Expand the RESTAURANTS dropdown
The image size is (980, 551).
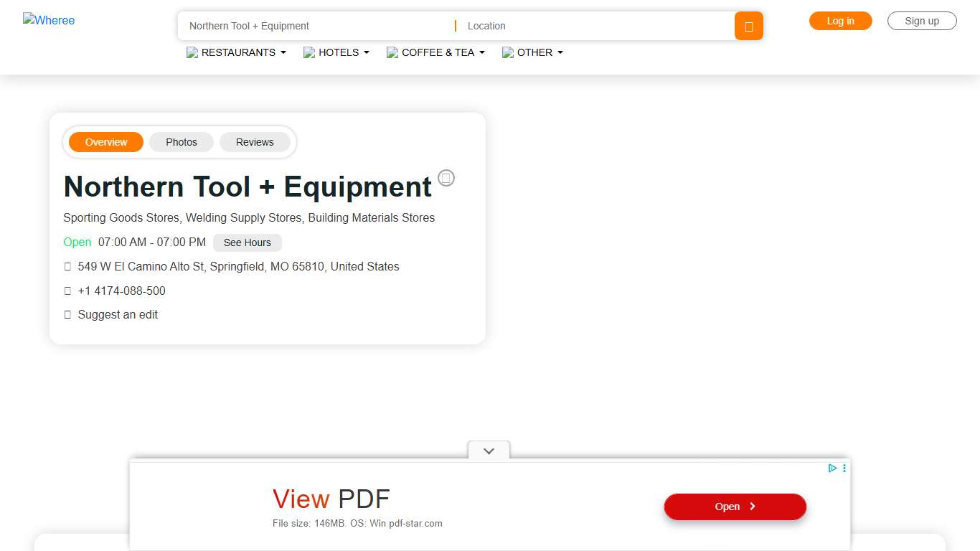click(283, 52)
